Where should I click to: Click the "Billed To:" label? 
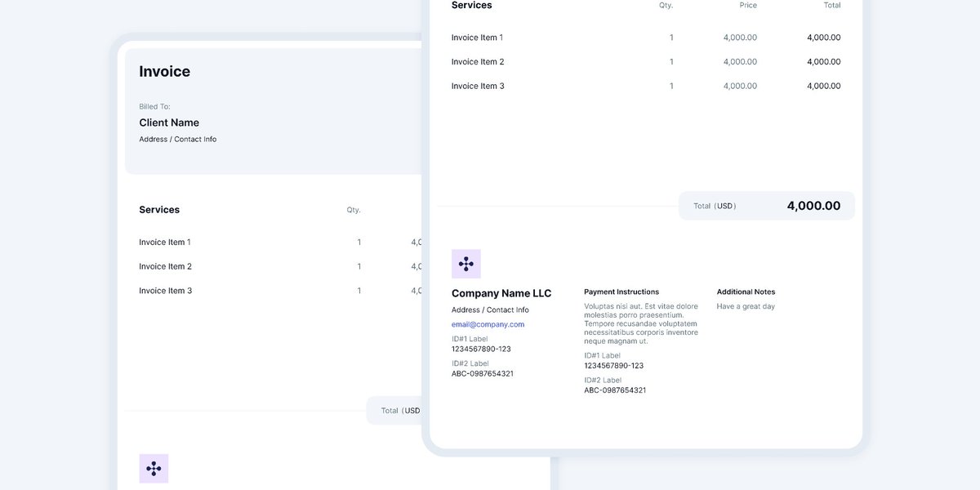[154, 107]
